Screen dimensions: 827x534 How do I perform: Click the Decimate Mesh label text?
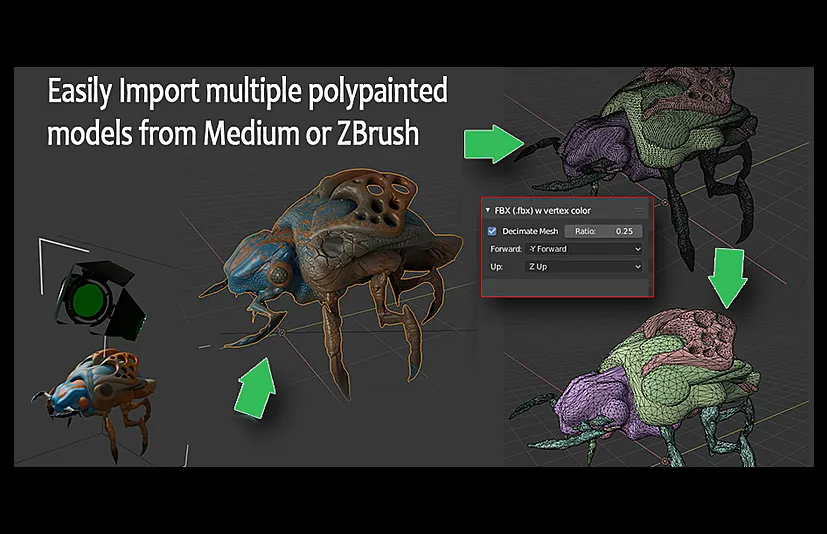coord(530,231)
